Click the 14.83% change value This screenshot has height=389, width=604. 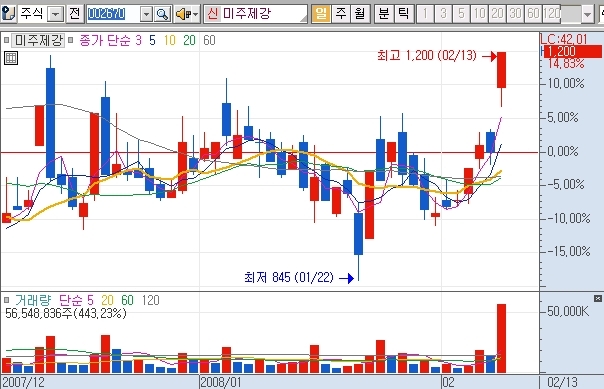[x=566, y=63]
